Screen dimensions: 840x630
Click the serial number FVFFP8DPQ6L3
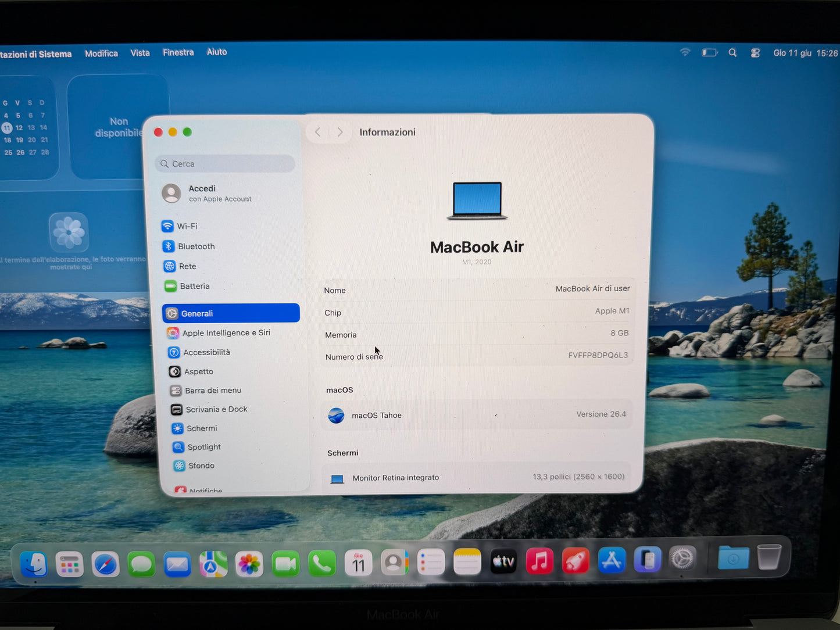(x=598, y=355)
